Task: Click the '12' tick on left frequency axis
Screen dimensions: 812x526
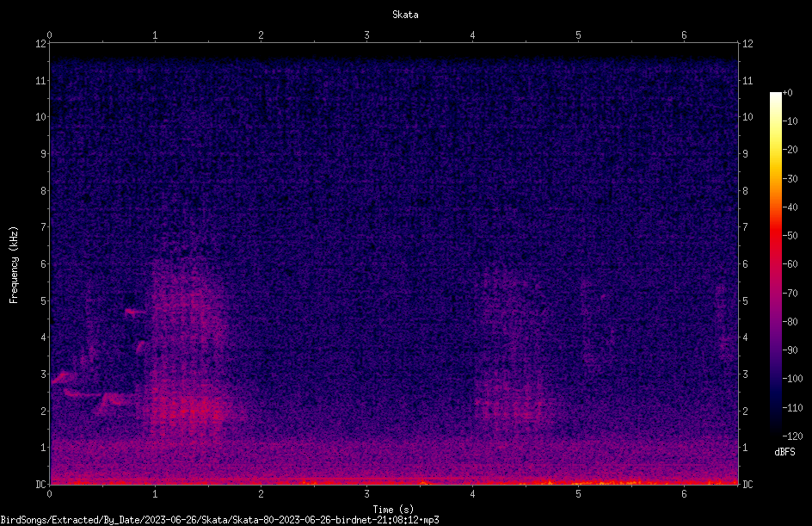Action: pos(40,44)
